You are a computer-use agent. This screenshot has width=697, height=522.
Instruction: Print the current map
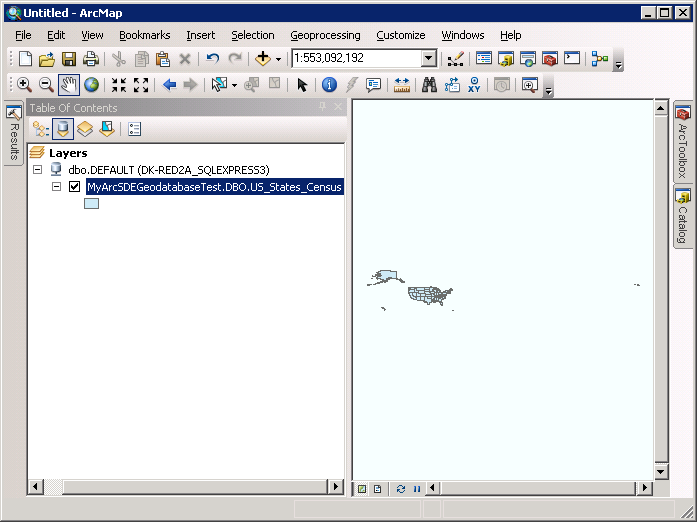[91, 59]
